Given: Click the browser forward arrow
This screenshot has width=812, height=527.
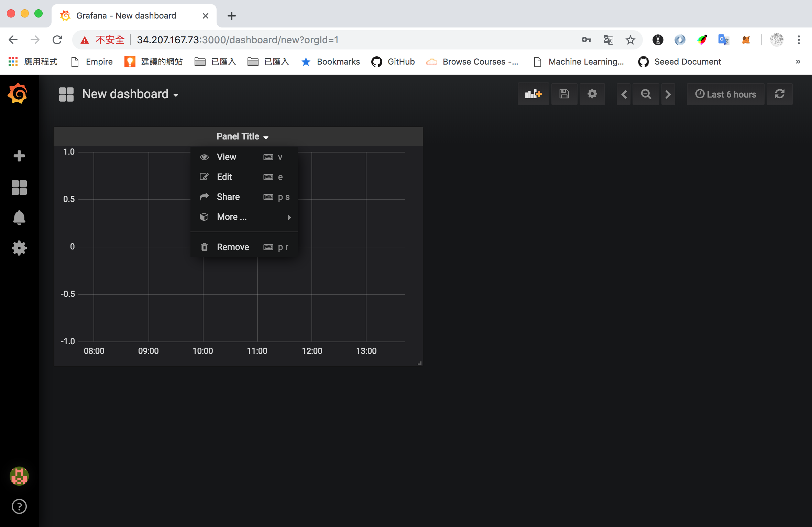Looking at the screenshot, I should tap(35, 40).
